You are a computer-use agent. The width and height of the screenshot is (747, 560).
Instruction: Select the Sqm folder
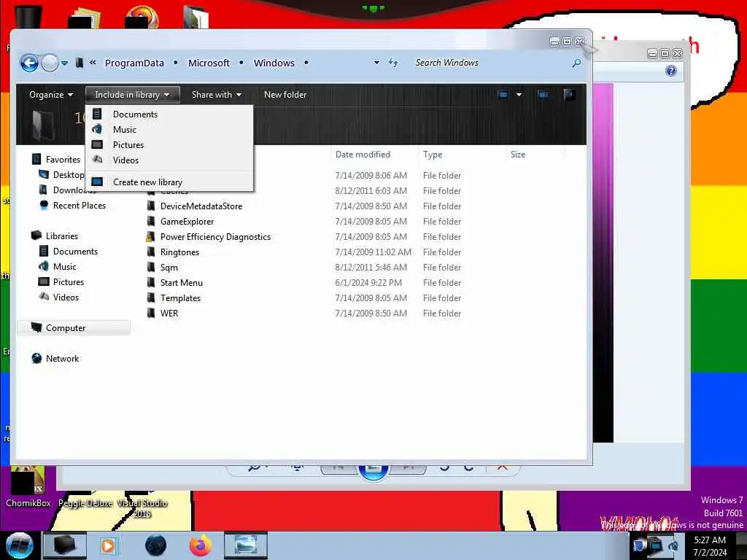(x=169, y=267)
